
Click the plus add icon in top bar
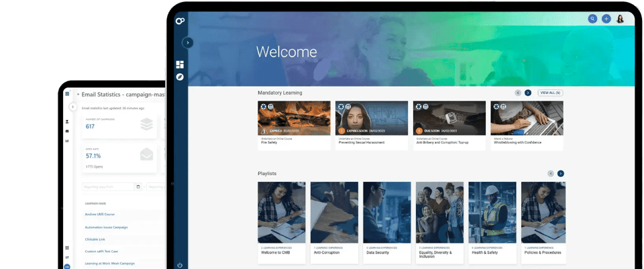[606, 19]
